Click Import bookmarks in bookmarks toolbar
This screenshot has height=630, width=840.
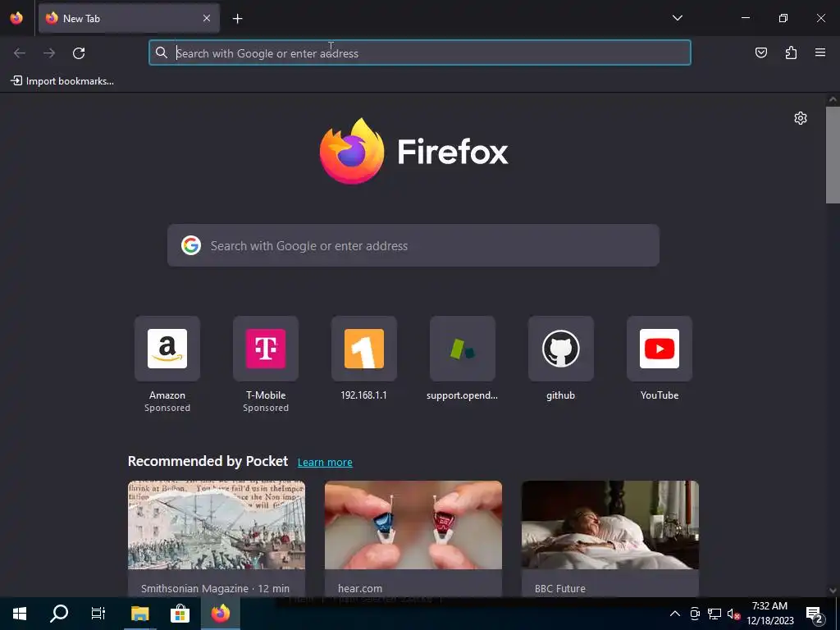pyautogui.click(x=62, y=81)
